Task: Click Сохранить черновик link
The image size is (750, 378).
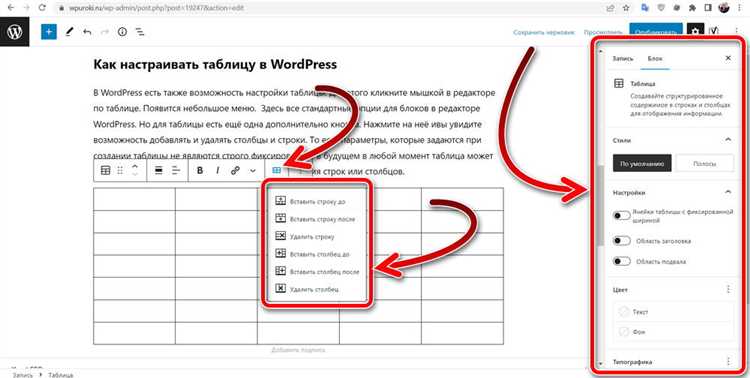Action: [543, 33]
